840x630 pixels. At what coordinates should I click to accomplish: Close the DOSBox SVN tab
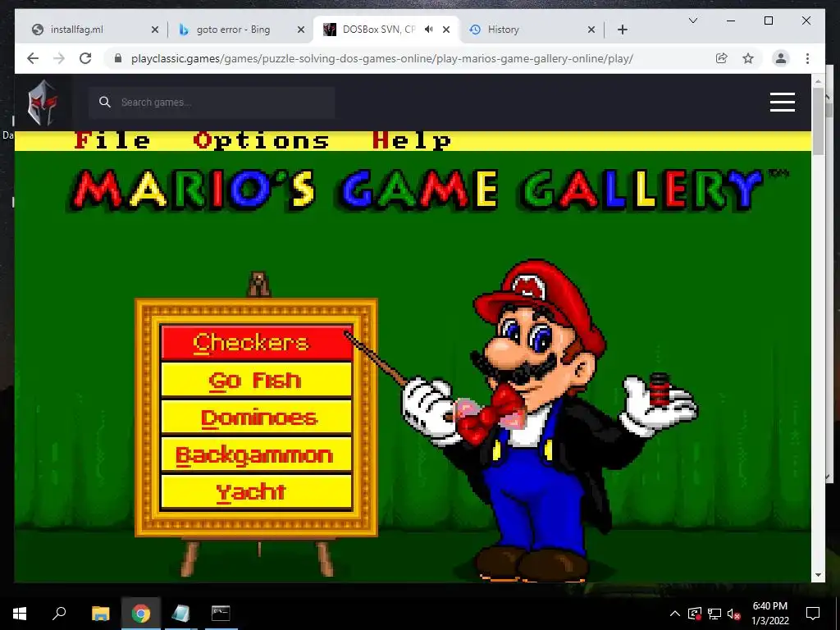click(446, 30)
